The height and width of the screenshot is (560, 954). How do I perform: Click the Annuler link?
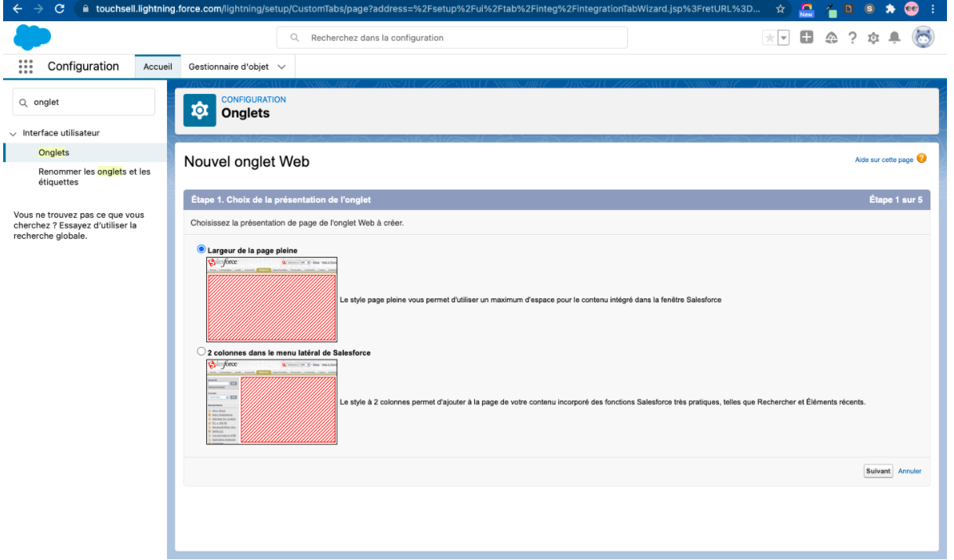909,471
